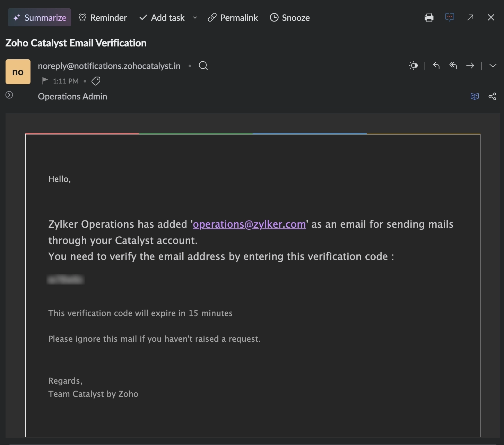Viewport: 504px width, 445px height.
Task: Open the operations@zylker.com link
Action: click(249, 224)
